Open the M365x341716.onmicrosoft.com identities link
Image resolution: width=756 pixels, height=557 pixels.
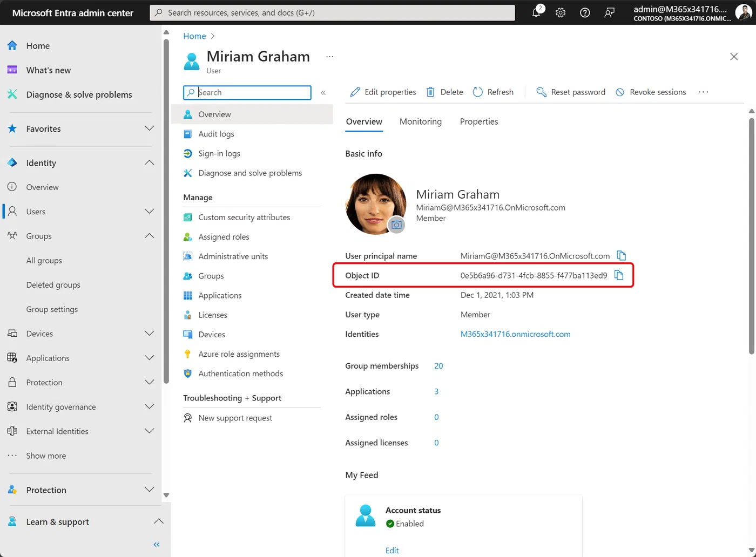click(515, 334)
